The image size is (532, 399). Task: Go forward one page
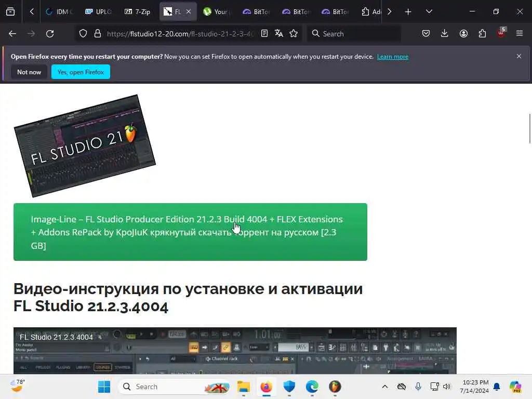31,34
